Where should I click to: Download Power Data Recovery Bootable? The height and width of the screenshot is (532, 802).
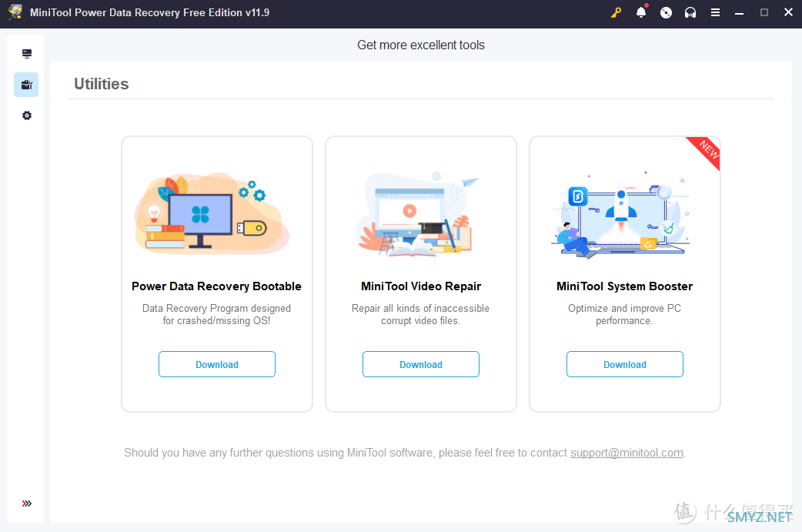[x=217, y=364]
